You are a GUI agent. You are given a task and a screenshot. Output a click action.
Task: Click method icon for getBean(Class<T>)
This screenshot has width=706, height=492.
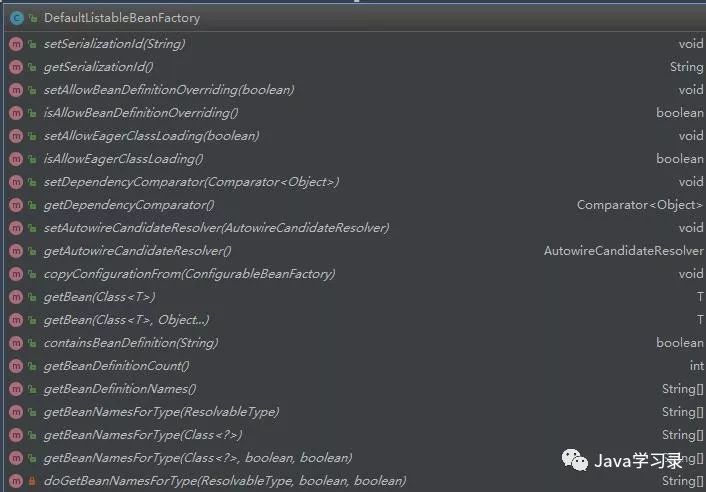pyautogui.click(x=16, y=297)
